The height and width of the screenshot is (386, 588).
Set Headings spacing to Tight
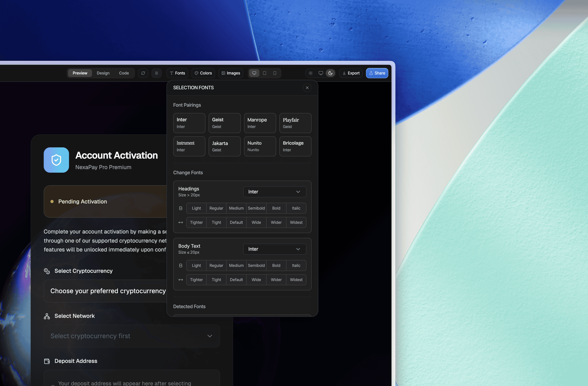216,222
